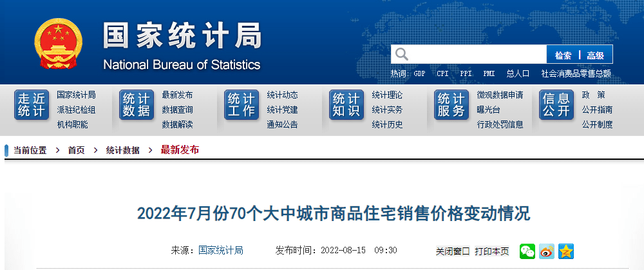Open the 走近统计 blue tile

coord(32,105)
